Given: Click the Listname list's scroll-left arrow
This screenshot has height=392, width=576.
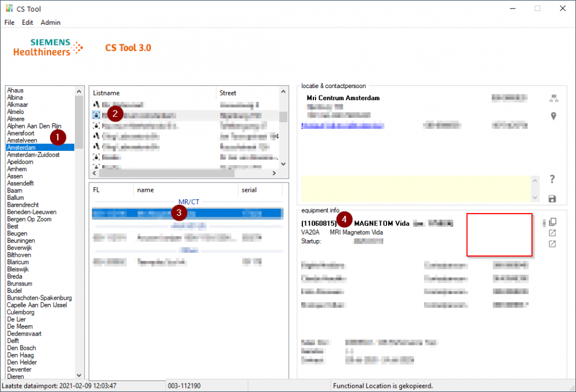Looking at the screenshot, I should click(94, 173).
